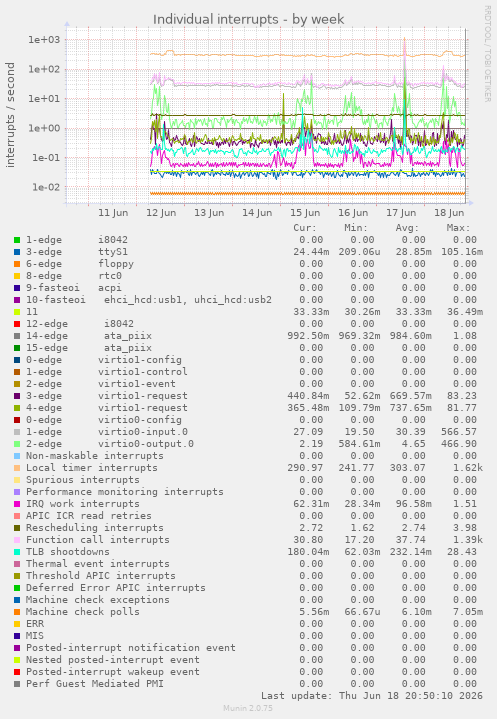Click the "Last update: Thu Jun 18 20:50:10 2026" text
Viewport: 497px width, 719px height.
pyautogui.click(x=372, y=696)
